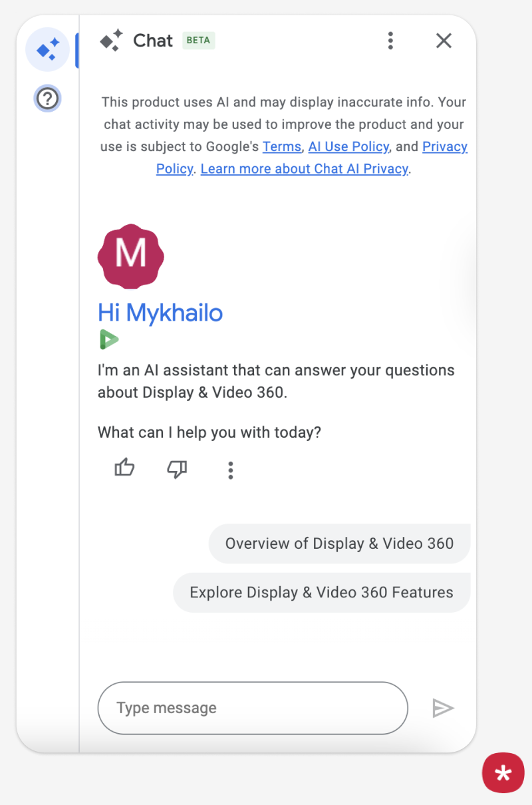Click the BETA badge next to Chat
This screenshot has width=532, height=805.
[198, 41]
